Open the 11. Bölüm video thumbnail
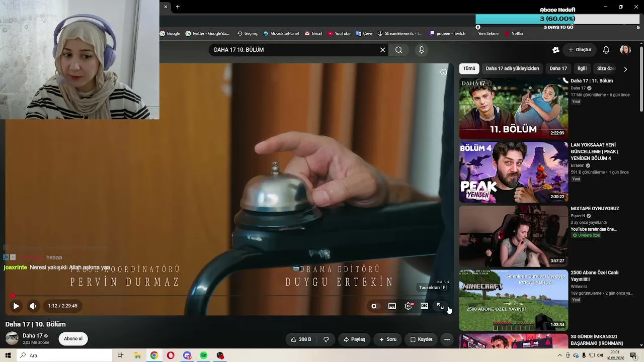 pos(514,108)
